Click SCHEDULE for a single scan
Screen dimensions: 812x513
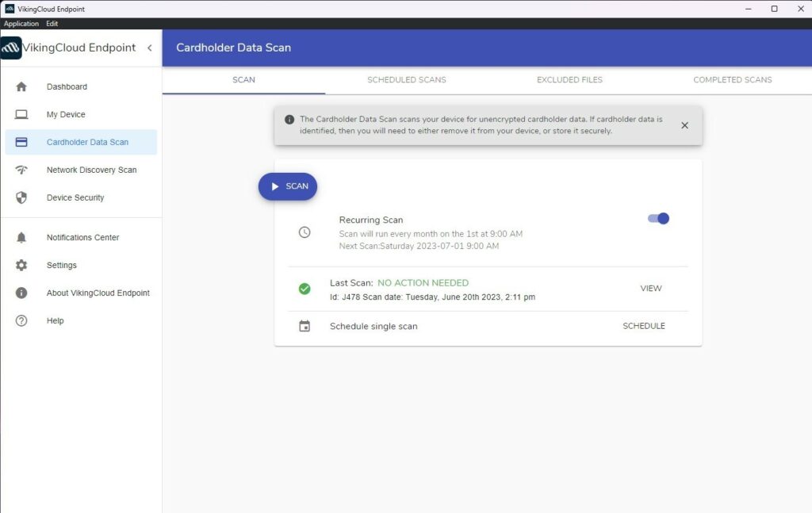(643, 325)
